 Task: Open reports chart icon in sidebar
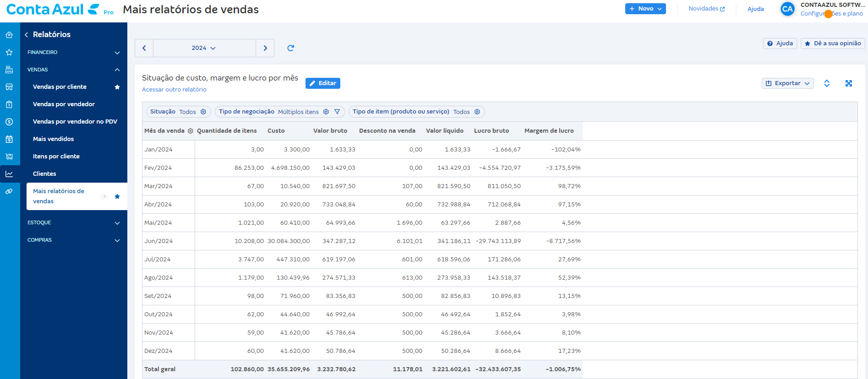point(9,174)
